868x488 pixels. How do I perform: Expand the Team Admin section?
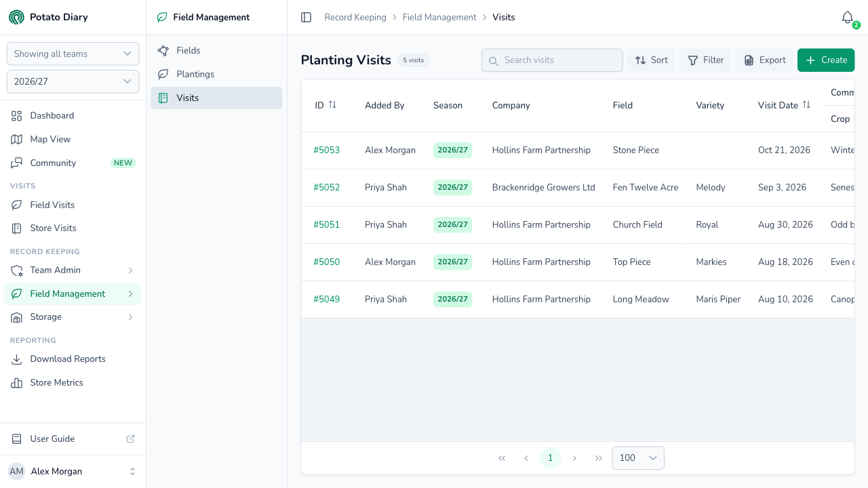pos(73,270)
